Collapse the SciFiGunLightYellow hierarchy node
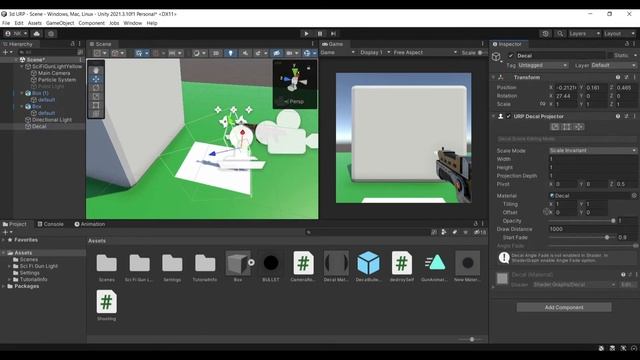 22,66
